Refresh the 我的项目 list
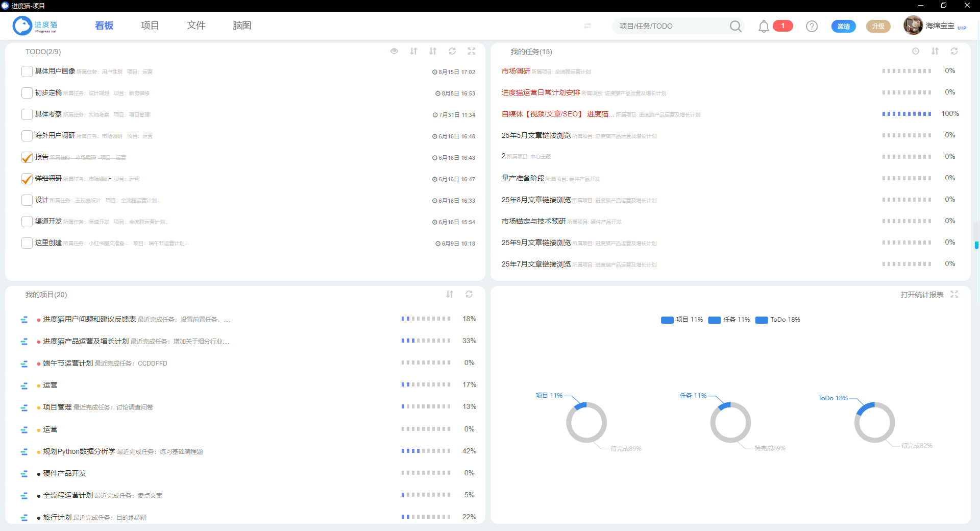 click(469, 294)
